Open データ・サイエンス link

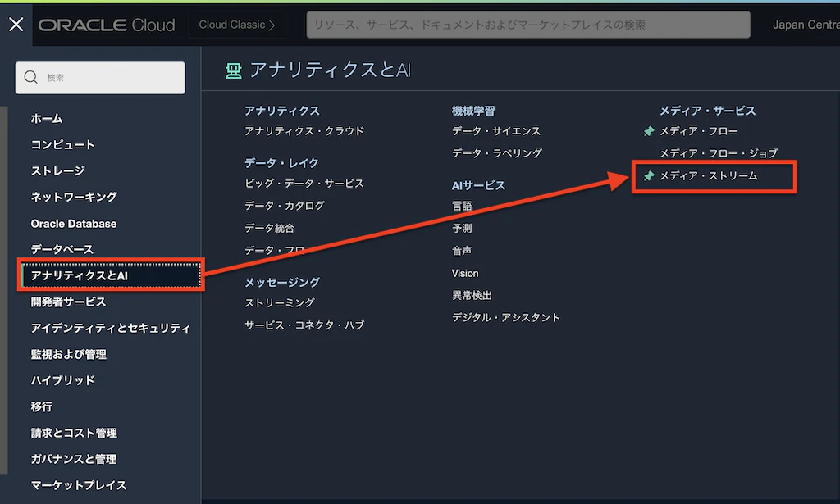(x=496, y=131)
